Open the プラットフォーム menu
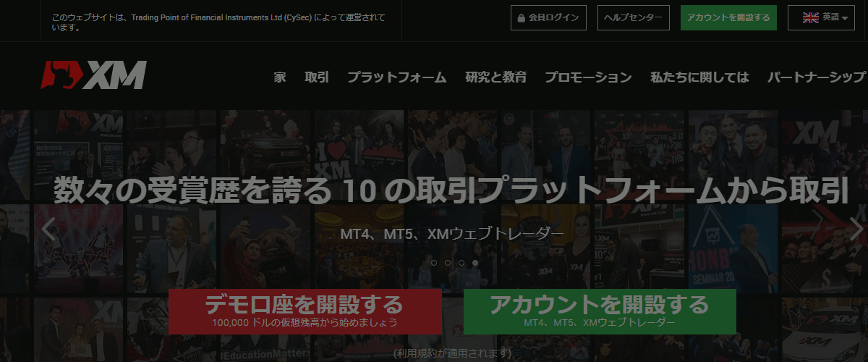868x362 pixels. (x=396, y=77)
